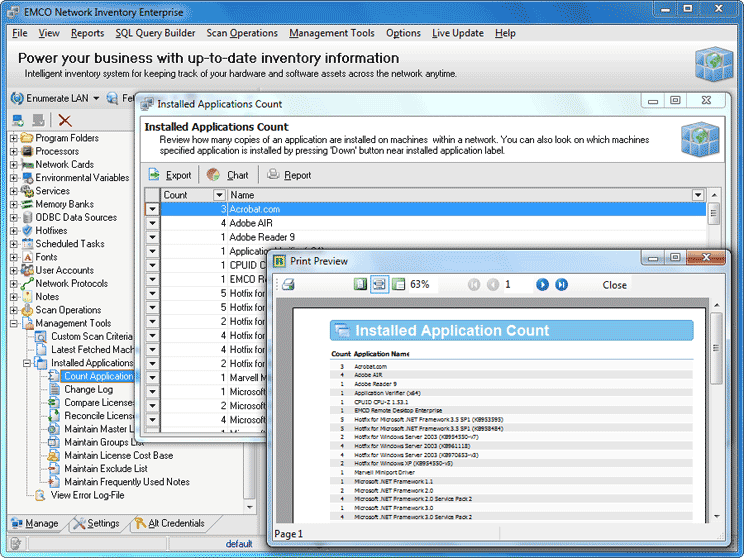Click the print icon in Print Preview

[x=289, y=285]
